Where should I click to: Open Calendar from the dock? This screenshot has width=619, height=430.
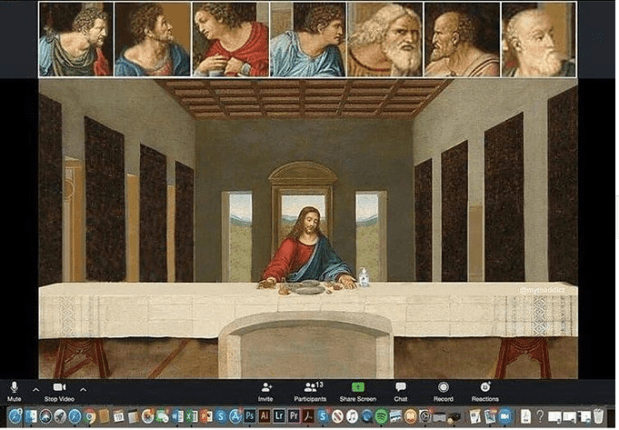(x=118, y=417)
